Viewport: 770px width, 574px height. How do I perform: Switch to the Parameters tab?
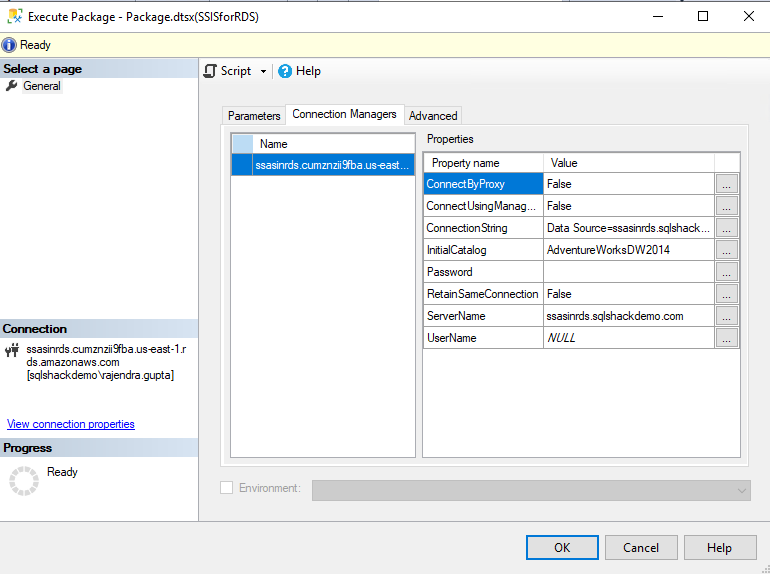[x=254, y=116]
